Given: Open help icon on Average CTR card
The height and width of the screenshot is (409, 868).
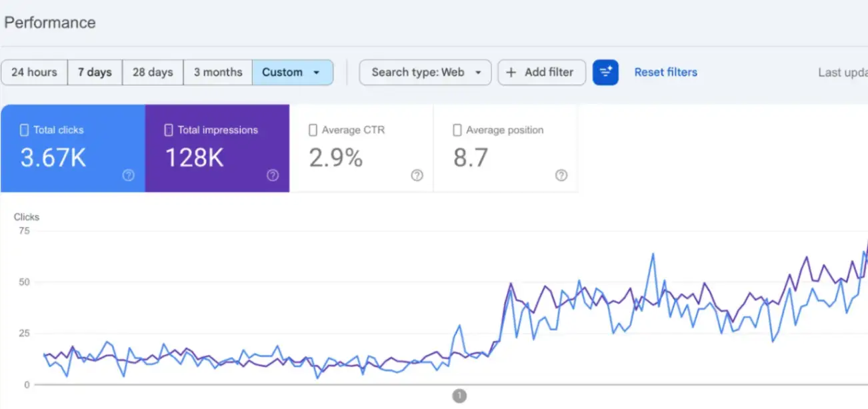Looking at the screenshot, I should click(x=417, y=175).
